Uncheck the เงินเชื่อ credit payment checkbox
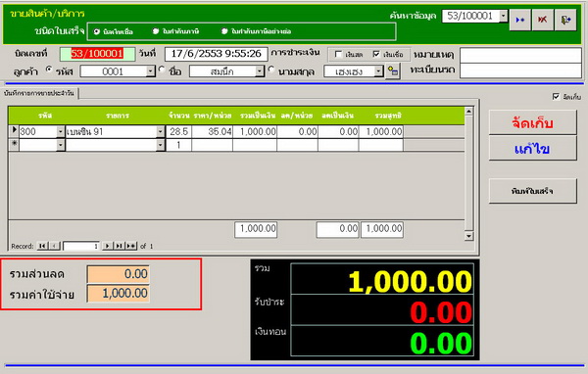The width and height of the screenshot is (588, 374). 376,55
